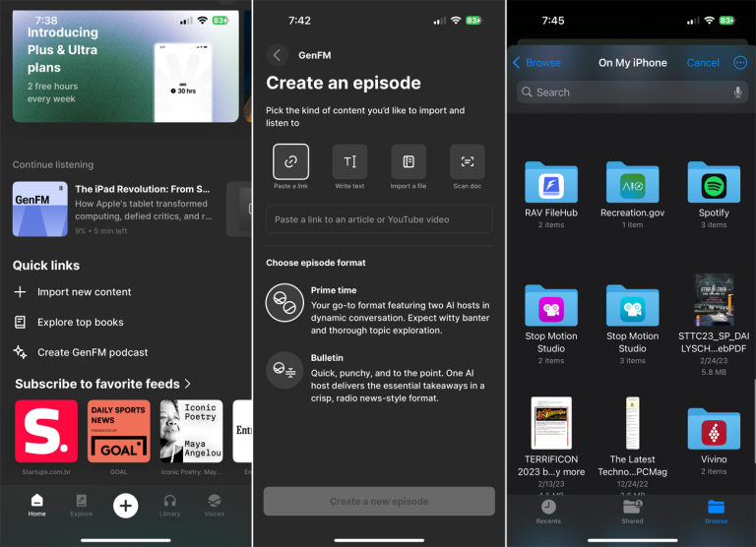756x547 pixels.
Task: Open the Explore tab
Action: [x=81, y=505]
